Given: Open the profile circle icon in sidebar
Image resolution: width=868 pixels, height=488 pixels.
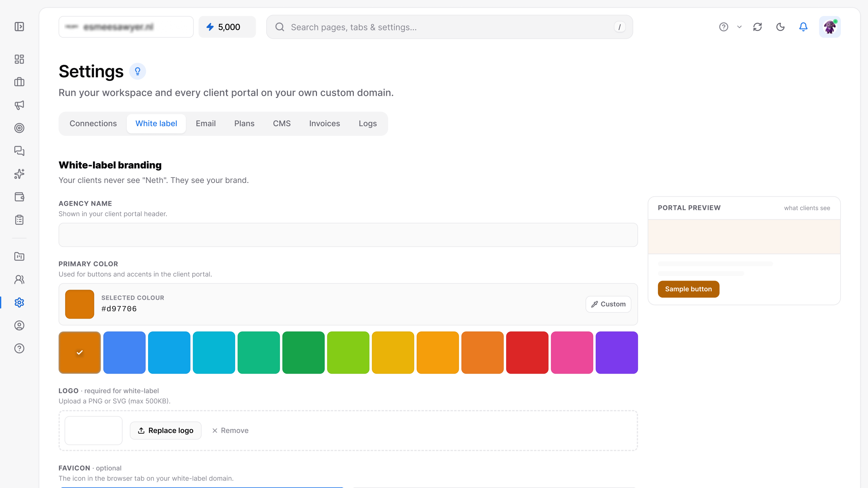Looking at the screenshot, I should pyautogui.click(x=20, y=326).
